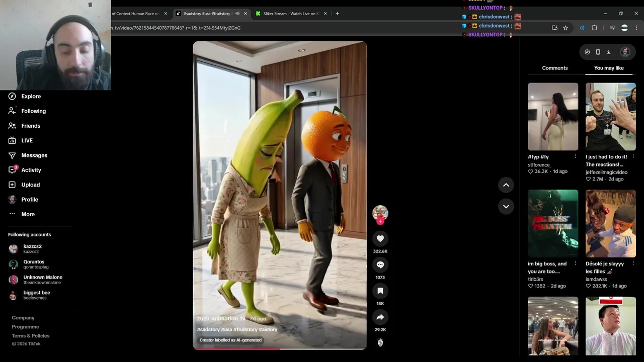The width and height of the screenshot is (644, 362).
Task: Click the browser address bar URL
Action: (x=176, y=28)
